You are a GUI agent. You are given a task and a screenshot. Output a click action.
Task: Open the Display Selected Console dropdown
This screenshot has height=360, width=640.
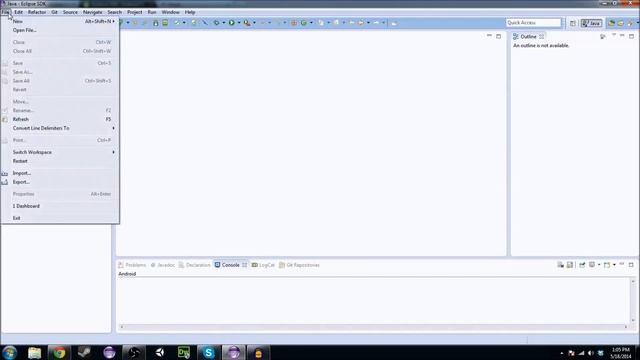click(599, 265)
